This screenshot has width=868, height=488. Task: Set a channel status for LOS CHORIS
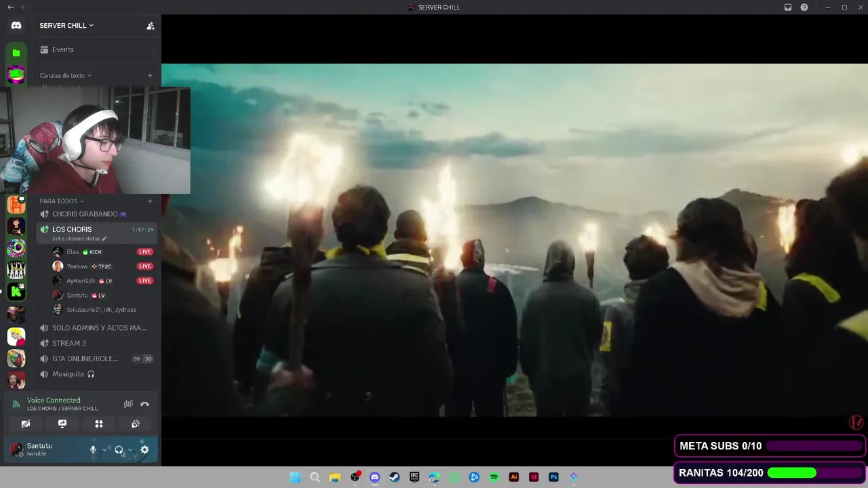[x=79, y=239]
